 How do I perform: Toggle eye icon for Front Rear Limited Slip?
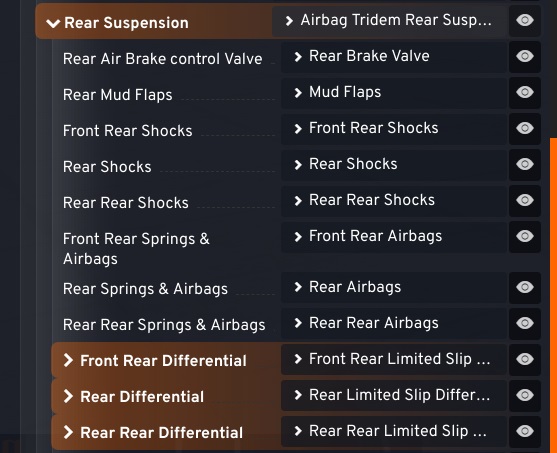click(x=525, y=359)
